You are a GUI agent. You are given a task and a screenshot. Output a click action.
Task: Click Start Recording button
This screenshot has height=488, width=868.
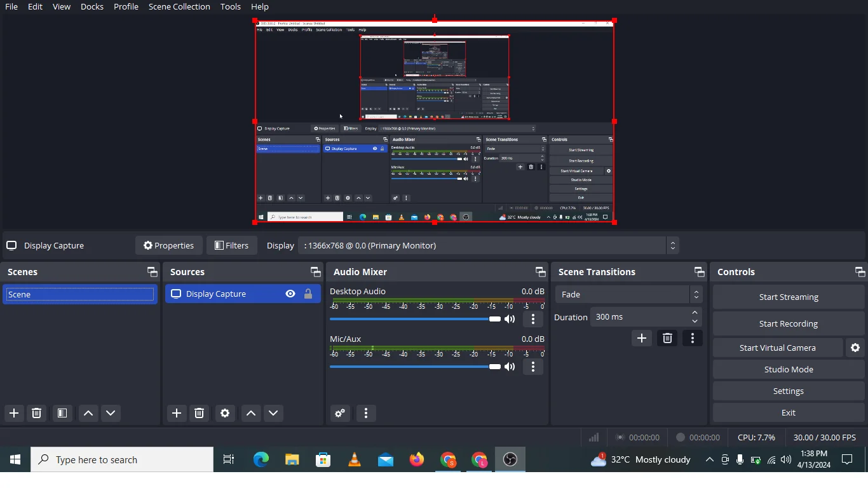click(x=788, y=324)
